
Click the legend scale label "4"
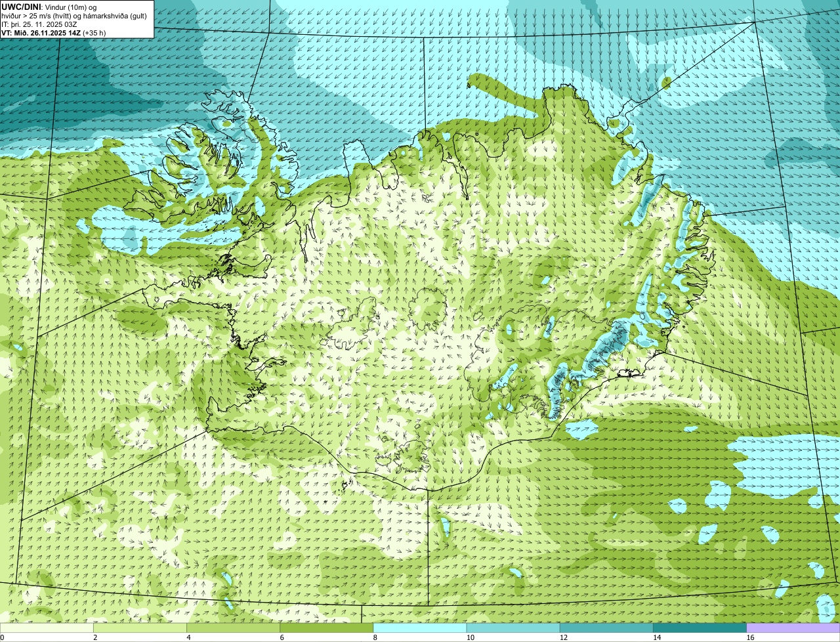[x=188, y=637]
